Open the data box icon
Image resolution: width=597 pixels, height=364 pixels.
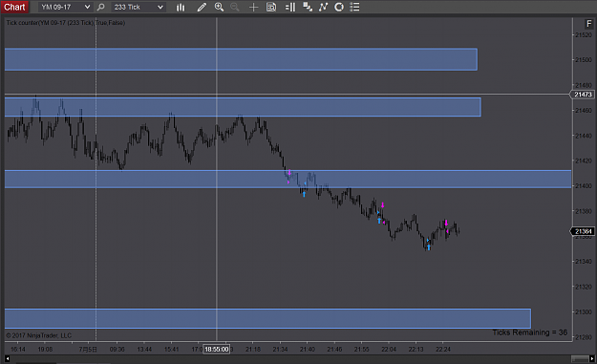pos(271,7)
